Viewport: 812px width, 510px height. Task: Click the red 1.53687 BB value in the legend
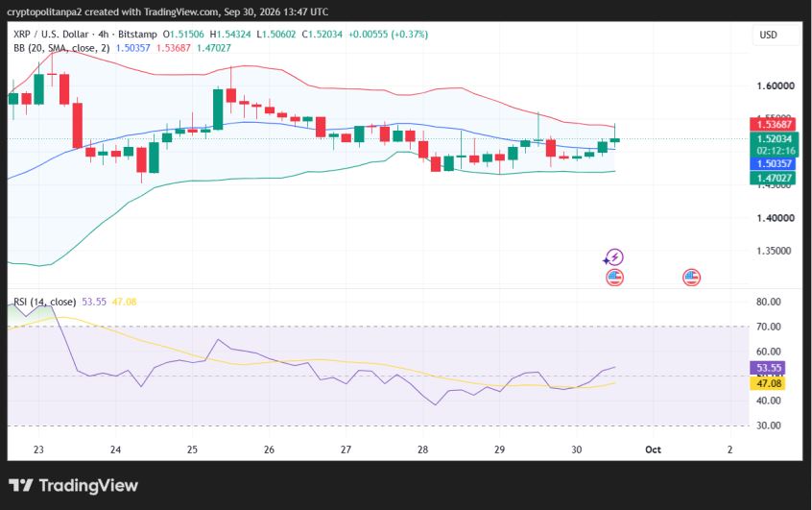point(174,48)
